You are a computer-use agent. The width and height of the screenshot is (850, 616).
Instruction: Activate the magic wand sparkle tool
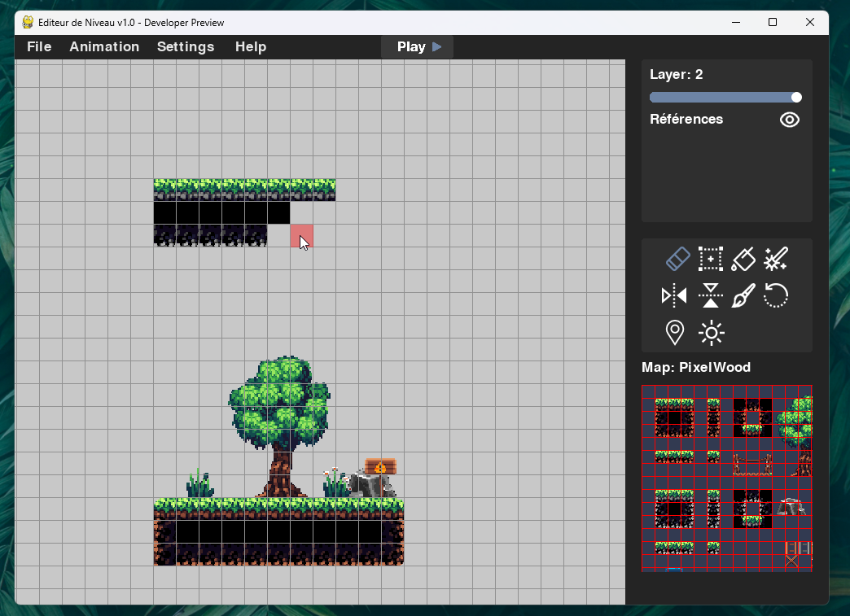[x=776, y=259]
